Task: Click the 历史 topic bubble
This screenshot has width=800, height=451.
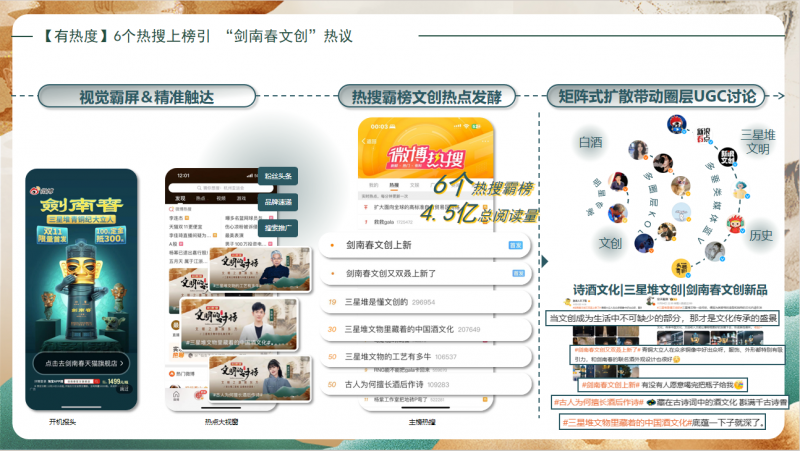Action: tap(760, 235)
